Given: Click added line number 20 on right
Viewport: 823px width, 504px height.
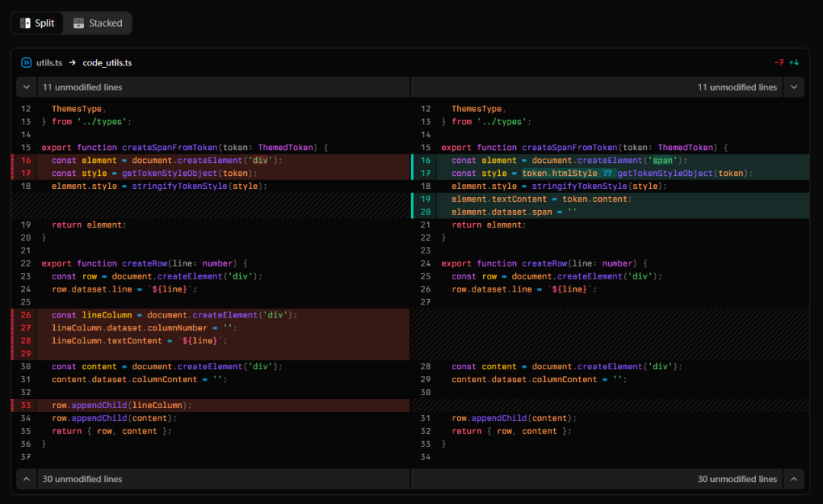Looking at the screenshot, I should 426,212.
